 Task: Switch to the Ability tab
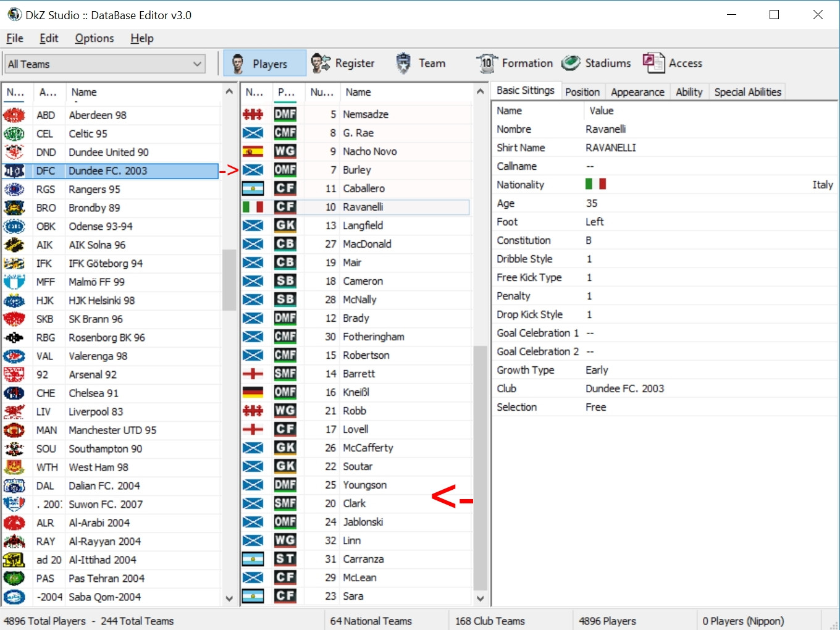(689, 92)
